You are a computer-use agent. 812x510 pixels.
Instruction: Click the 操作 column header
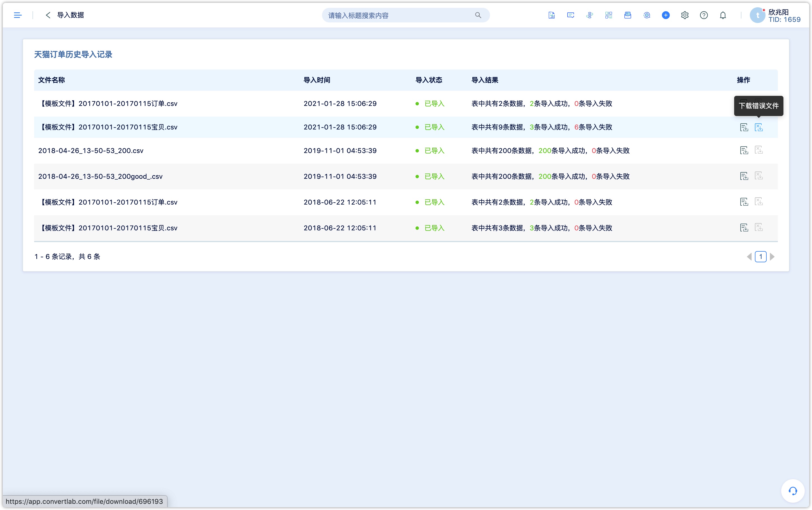click(x=743, y=80)
